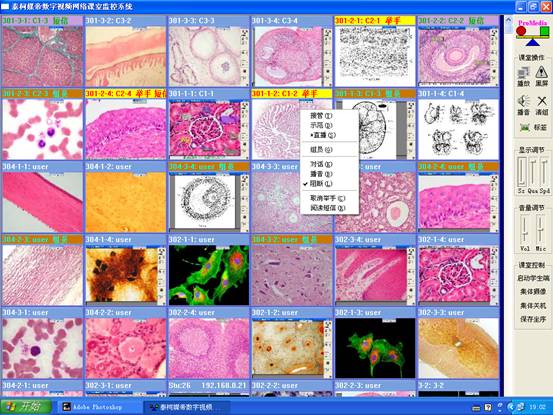The width and height of the screenshot is (553, 415).
Task: Open the 301-1-4: C1-4 student screen thumbnail
Action: click(x=458, y=129)
